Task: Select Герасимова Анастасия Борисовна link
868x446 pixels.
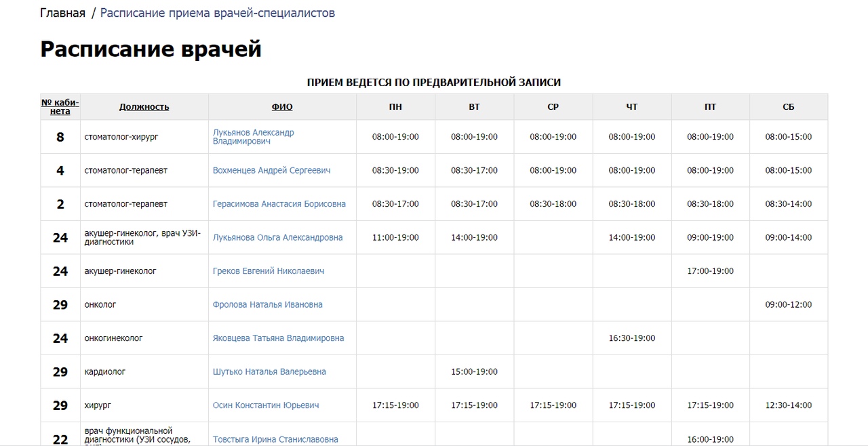Action: point(279,204)
